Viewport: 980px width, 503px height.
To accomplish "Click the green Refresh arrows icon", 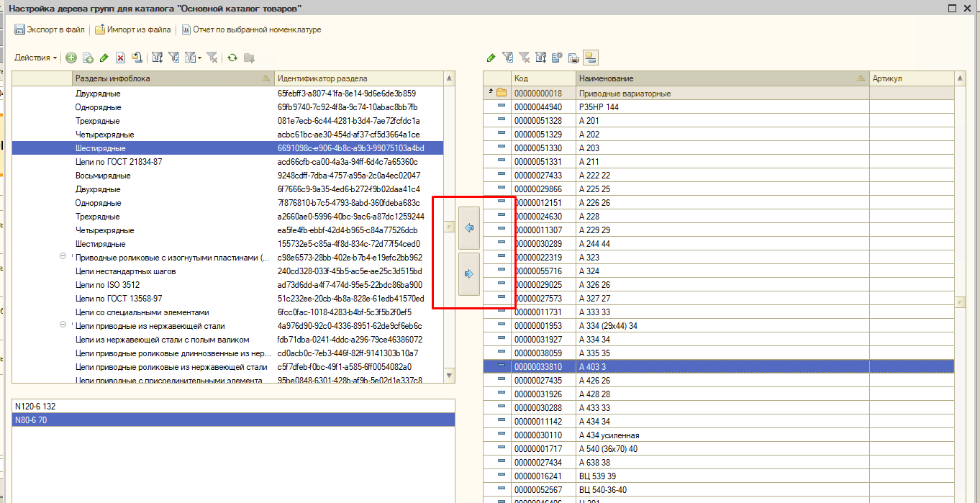I will [x=232, y=58].
